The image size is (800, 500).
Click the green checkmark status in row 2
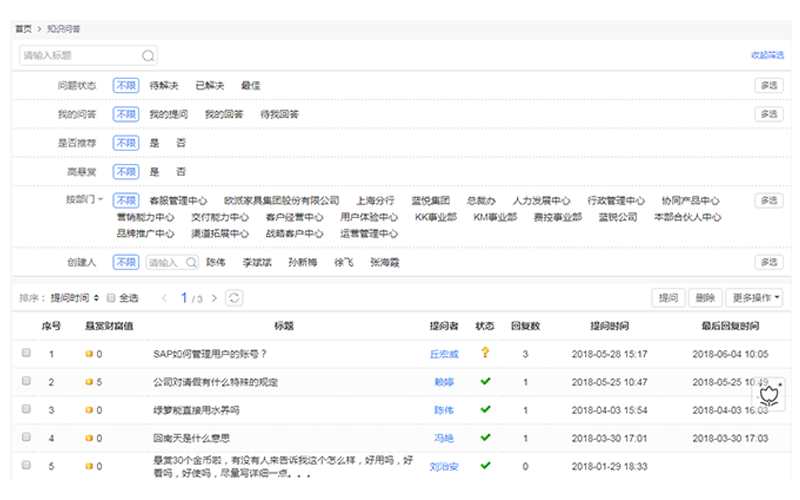[485, 381]
